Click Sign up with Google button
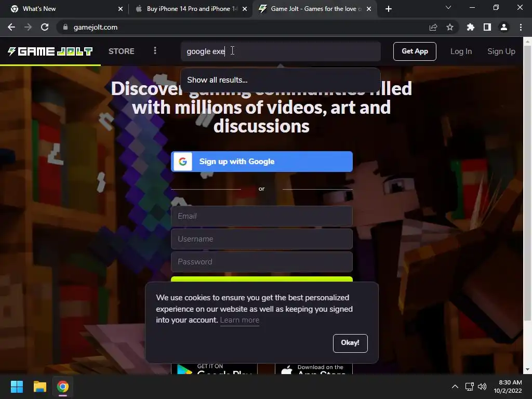 click(x=262, y=162)
